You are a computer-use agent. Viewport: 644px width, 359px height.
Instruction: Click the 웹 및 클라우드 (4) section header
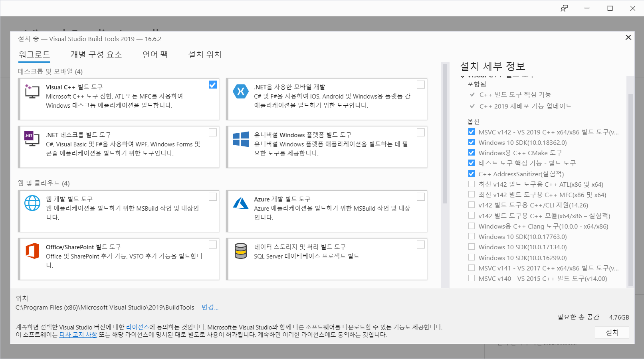coord(44,183)
